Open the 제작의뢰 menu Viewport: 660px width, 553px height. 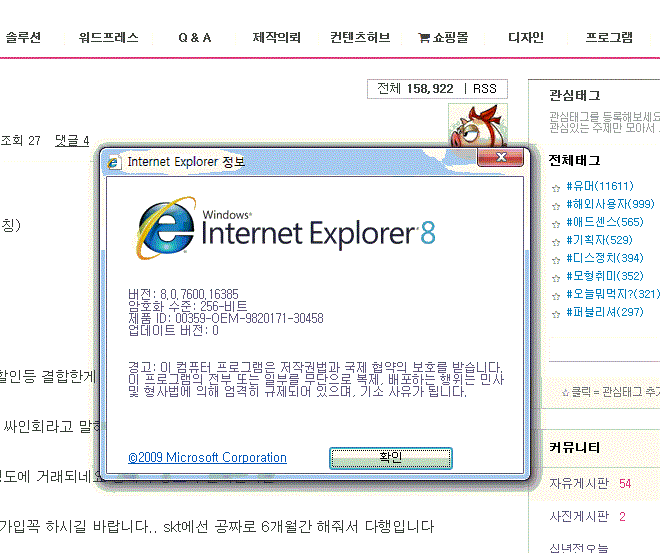click(277, 37)
